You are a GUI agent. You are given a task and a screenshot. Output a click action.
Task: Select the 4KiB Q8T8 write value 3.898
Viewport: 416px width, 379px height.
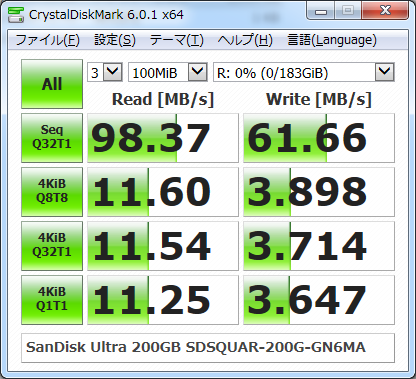(319, 192)
